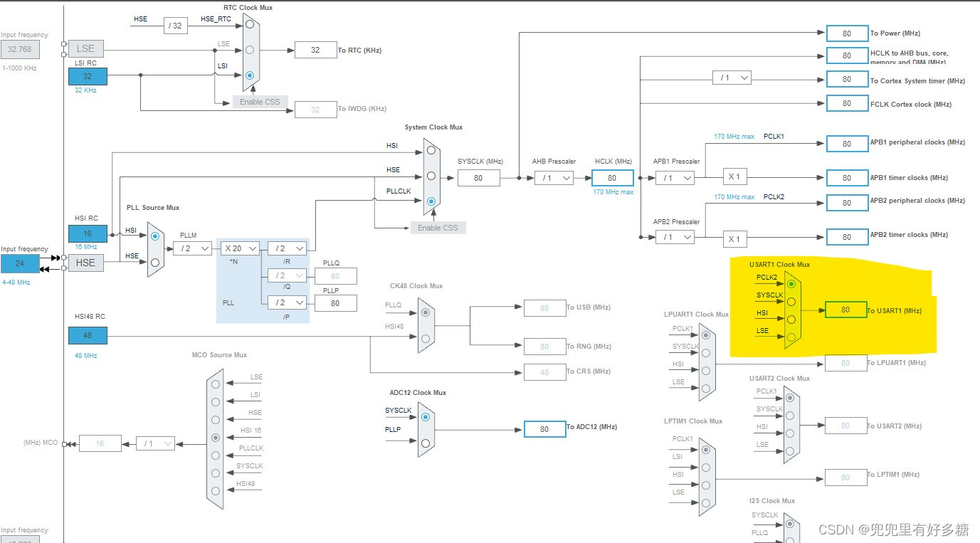The image size is (980, 543).
Task: Select SYSCLK in ADC12 Clock Mux
Action: pyautogui.click(x=425, y=417)
